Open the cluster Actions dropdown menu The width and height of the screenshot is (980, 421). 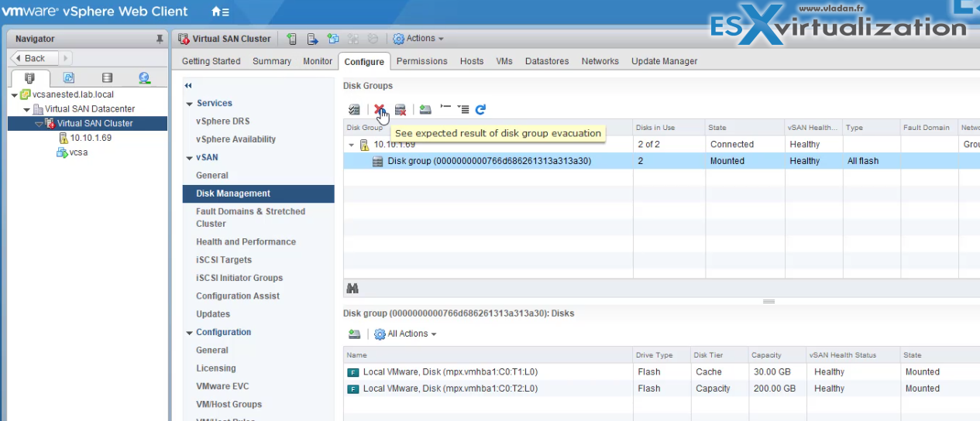click(418, 39)
